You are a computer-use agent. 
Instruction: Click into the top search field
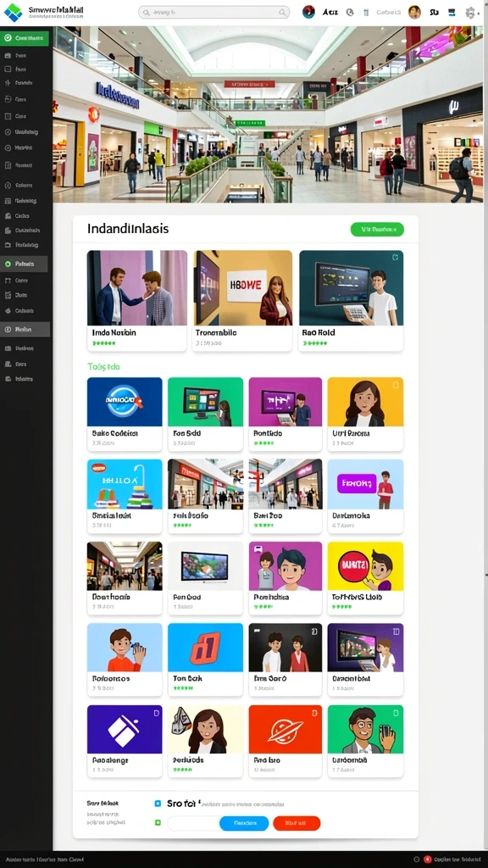[213, 12]
